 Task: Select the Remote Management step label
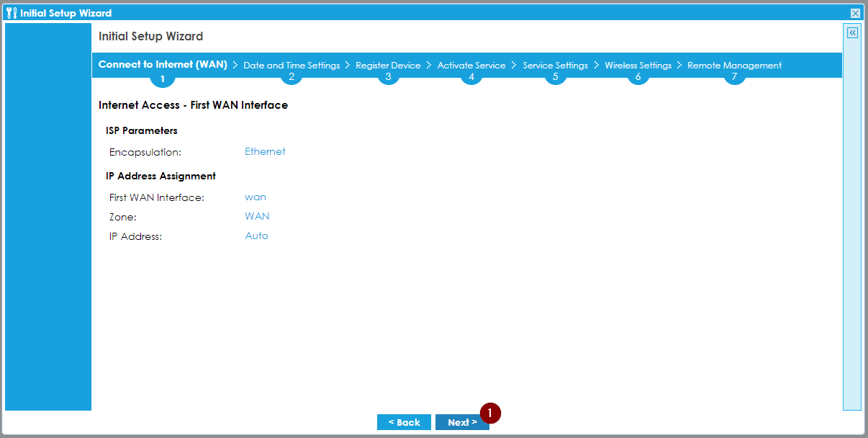click(x=734, y=65)
